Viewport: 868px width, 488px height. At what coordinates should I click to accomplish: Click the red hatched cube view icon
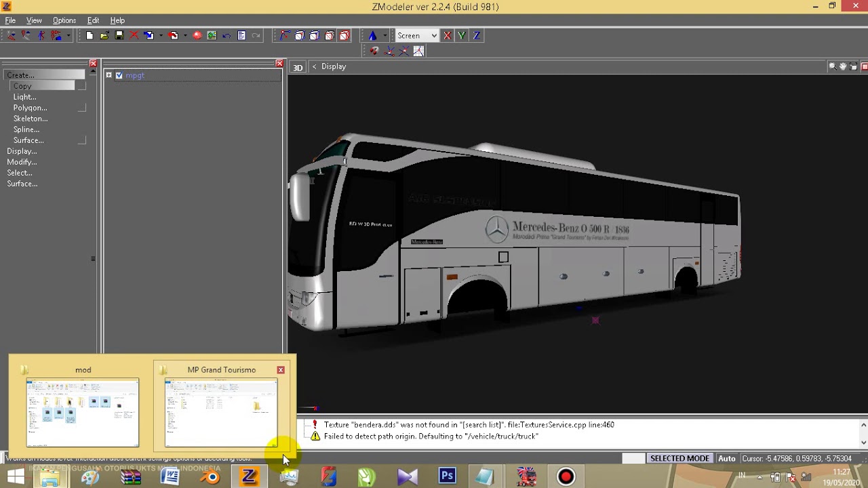tap(330, 35)
